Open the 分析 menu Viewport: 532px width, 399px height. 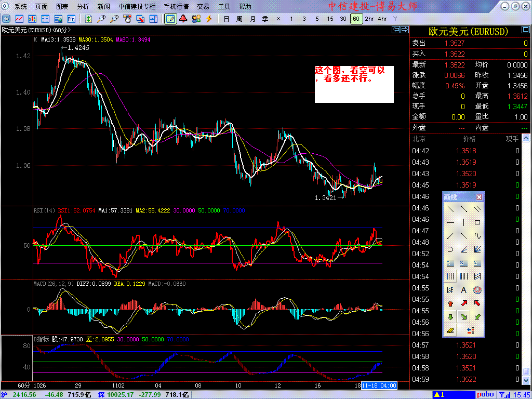click(x=83, y=7)
